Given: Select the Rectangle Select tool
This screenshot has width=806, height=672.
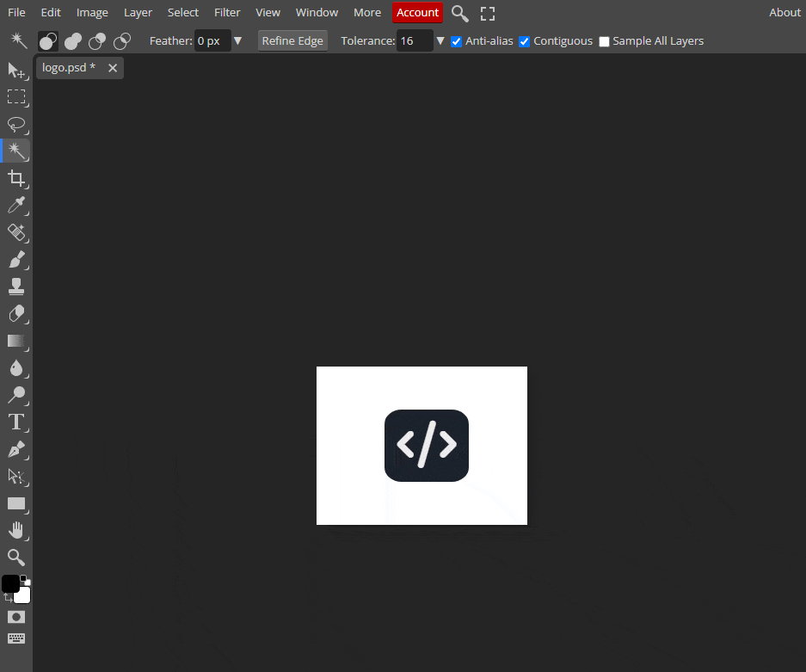Looking at the screenshot, I should click(x=16, y=97).
